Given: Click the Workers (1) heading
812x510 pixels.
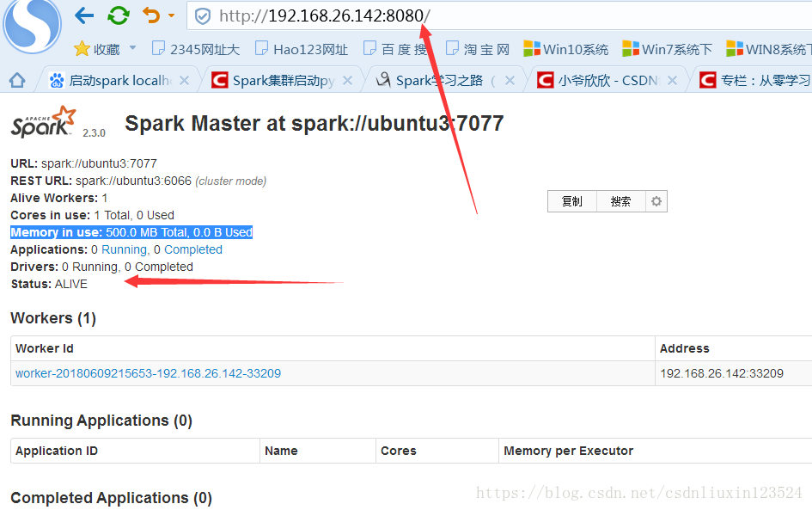Looking at the screenshot, I should 53,317.
